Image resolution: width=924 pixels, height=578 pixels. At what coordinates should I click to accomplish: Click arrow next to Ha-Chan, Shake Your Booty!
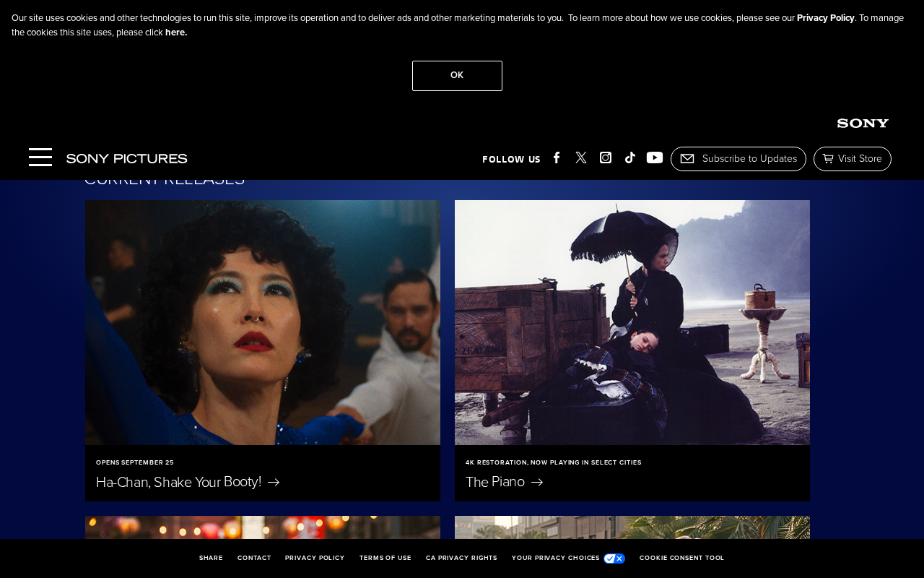coord(274,482)
